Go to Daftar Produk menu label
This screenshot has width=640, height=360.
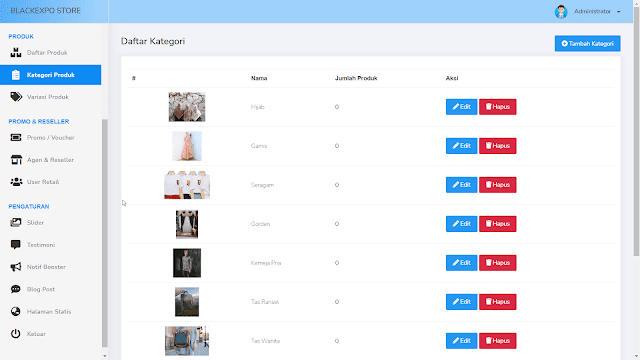click(x=47, y=53)
